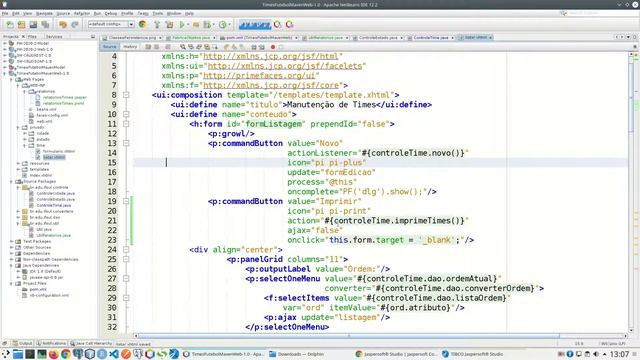
Task: Collapse code fold at line 29
Action: pyautogui.click(x=126, y=298)
